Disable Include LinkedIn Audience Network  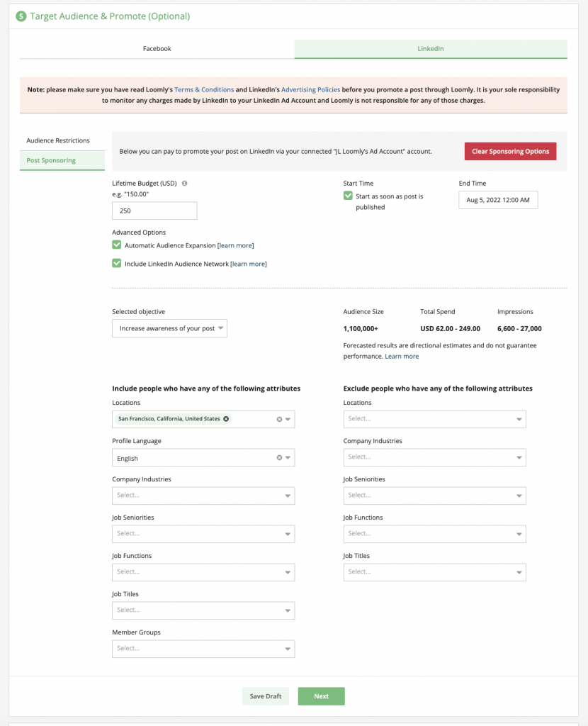click(x=117, y=262)
